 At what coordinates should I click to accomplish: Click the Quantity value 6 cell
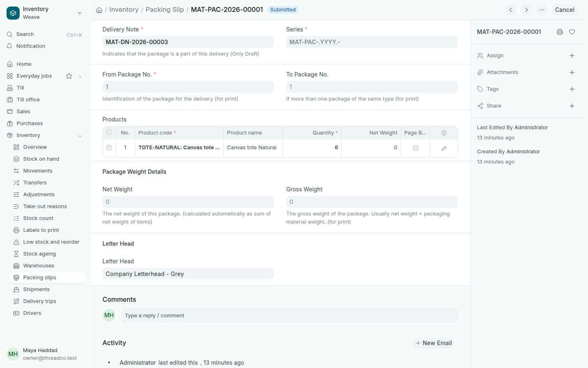[312, 148]
